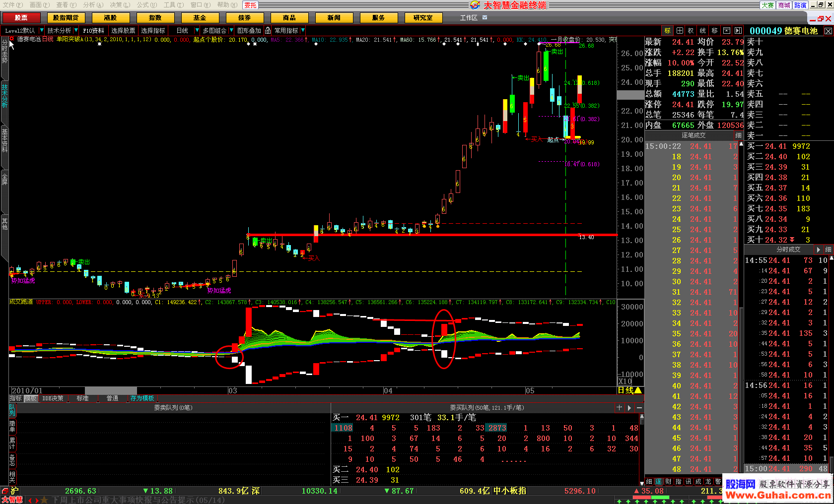The height and width of the screenshot is (504, 834).
Task: Expand the 工作区 dropdown arrow
Action: tap(485, 17)
